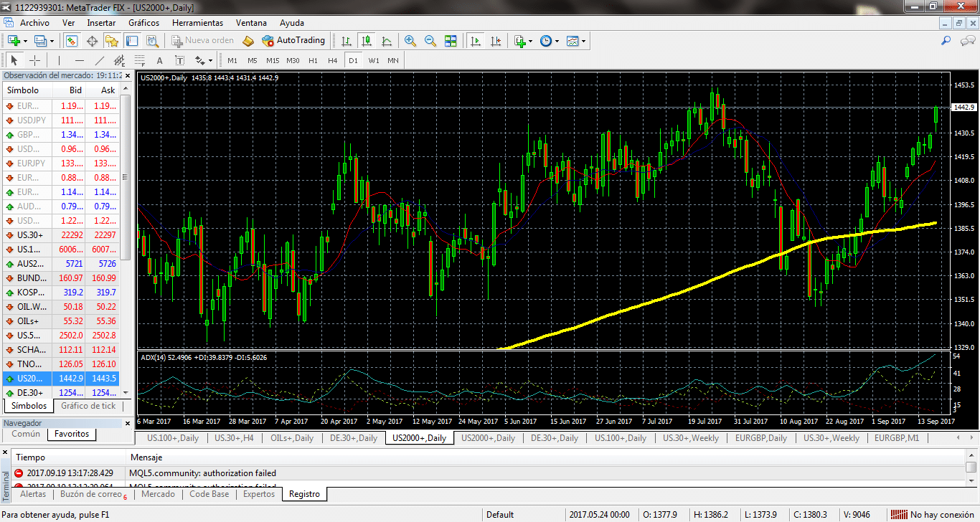Select the H4 timeframe button

click(332, 60)
